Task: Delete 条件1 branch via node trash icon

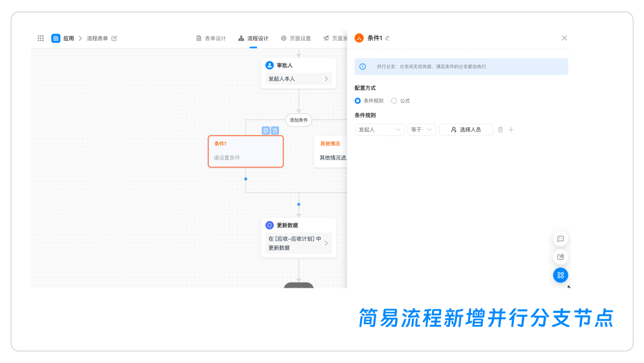Action: coord(275,130)
